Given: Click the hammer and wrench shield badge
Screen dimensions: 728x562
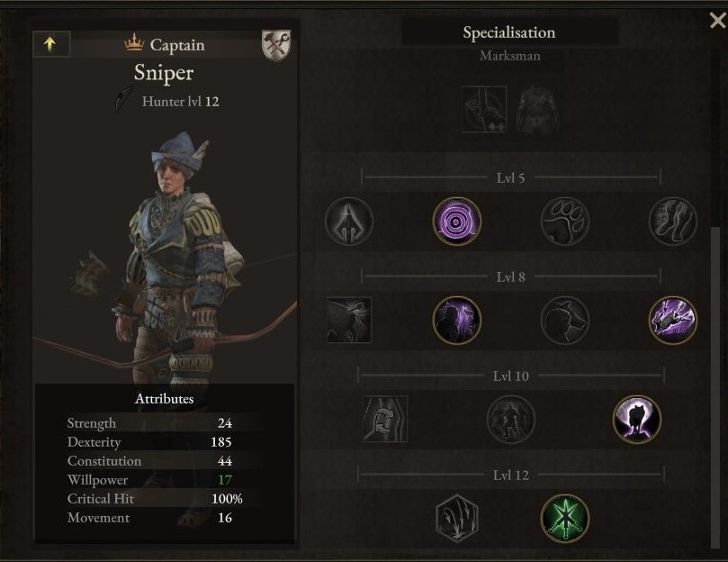Looking at the screenshot, I should point(276,45).
